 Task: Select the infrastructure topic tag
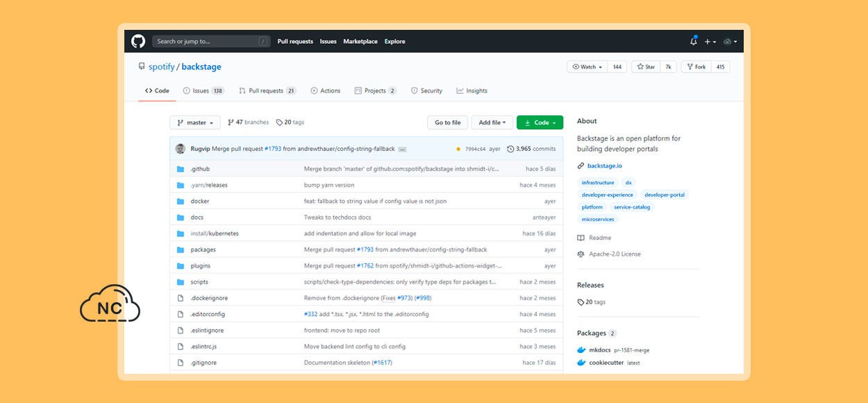598,183
